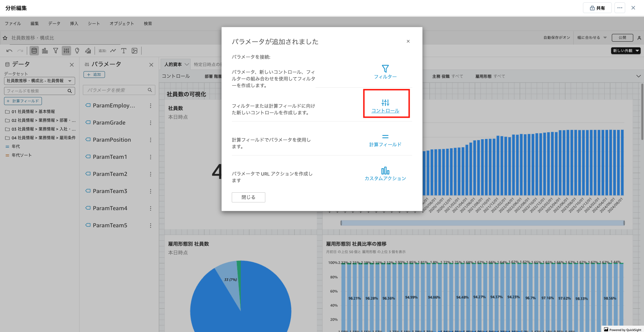Open the 幅に合わせる dropdown
The image size is (644, 332).
pos(592,38)
